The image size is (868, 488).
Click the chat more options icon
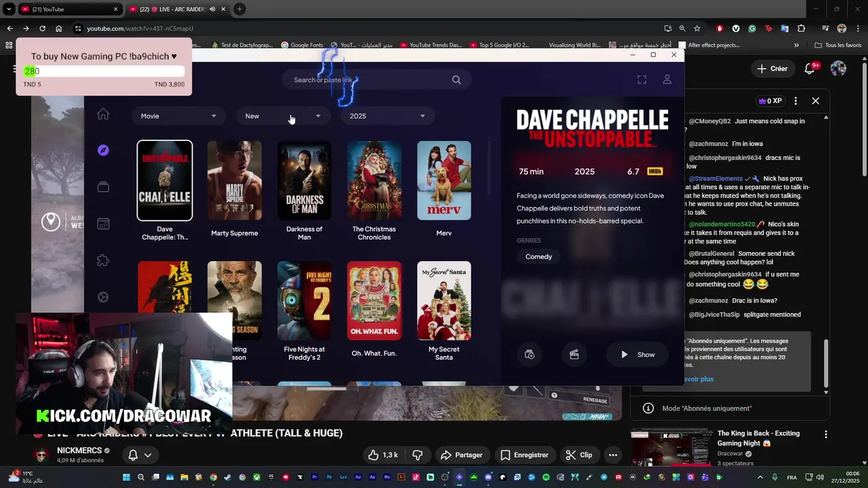point(795,101)
